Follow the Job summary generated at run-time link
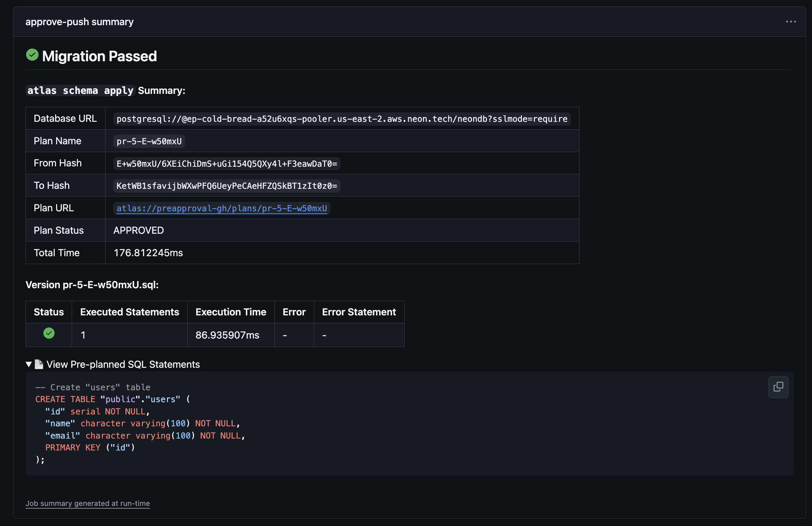The width and height of the screenshot is (812, 526). [88, 503]
